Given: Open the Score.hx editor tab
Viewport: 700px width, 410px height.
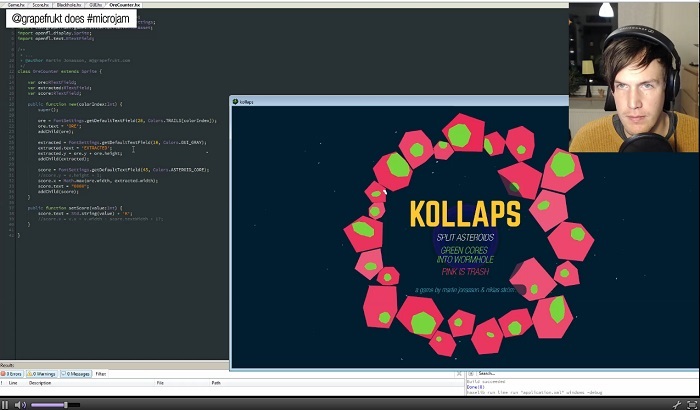Looking at the screenshot, I should (x=41, y=5).
